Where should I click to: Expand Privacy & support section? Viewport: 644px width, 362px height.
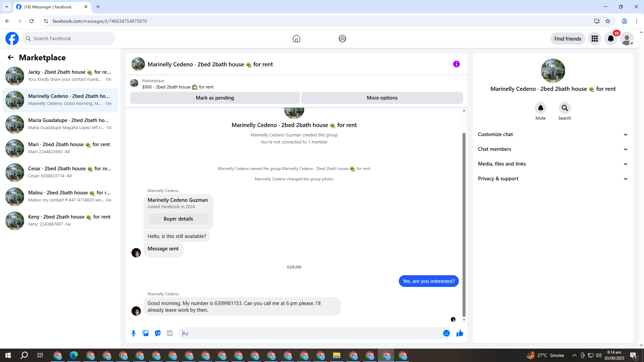pos(553,179)
